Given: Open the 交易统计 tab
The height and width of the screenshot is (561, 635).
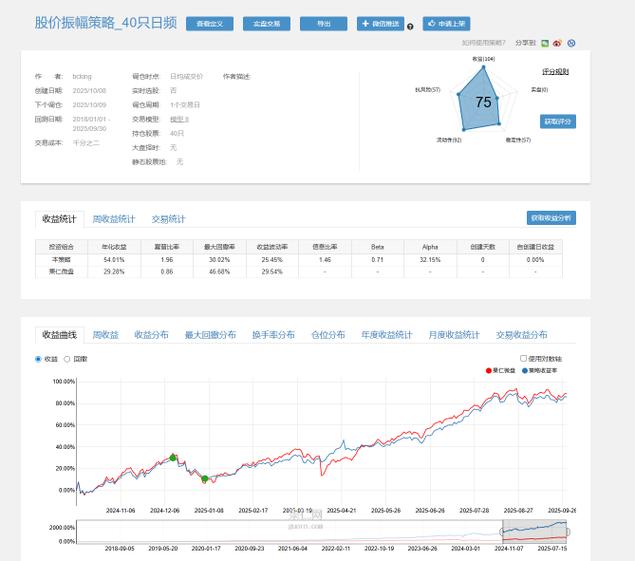Looking at the screenshot, I should click(x=168, y=219).
